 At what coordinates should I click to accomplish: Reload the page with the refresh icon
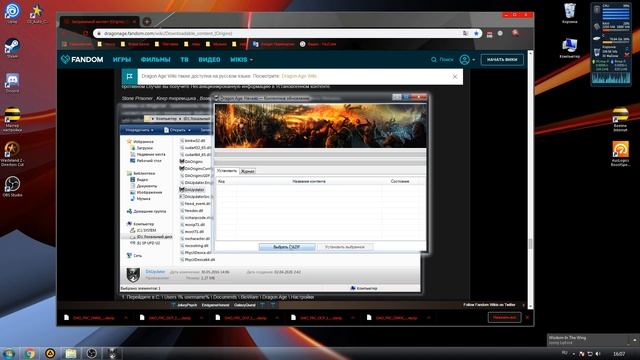click(86, 33)
